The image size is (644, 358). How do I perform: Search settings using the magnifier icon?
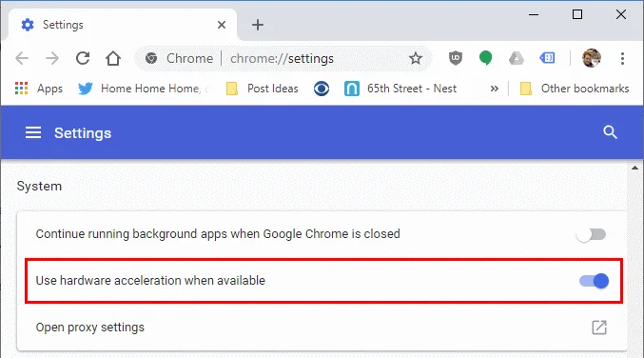[610, 132]
